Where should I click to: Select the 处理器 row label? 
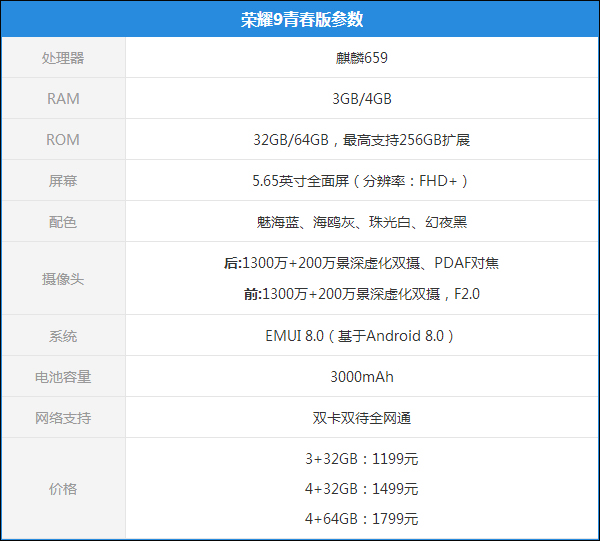tap(63, 58)
